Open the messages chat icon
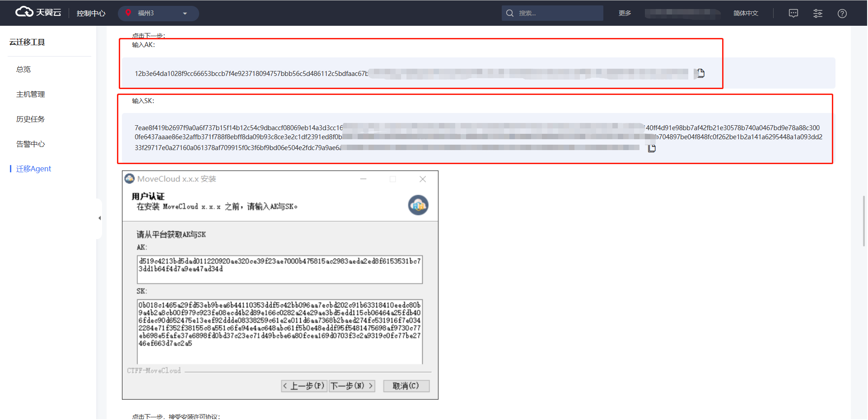This screenshot has width=868, height=420. (793, 13)
